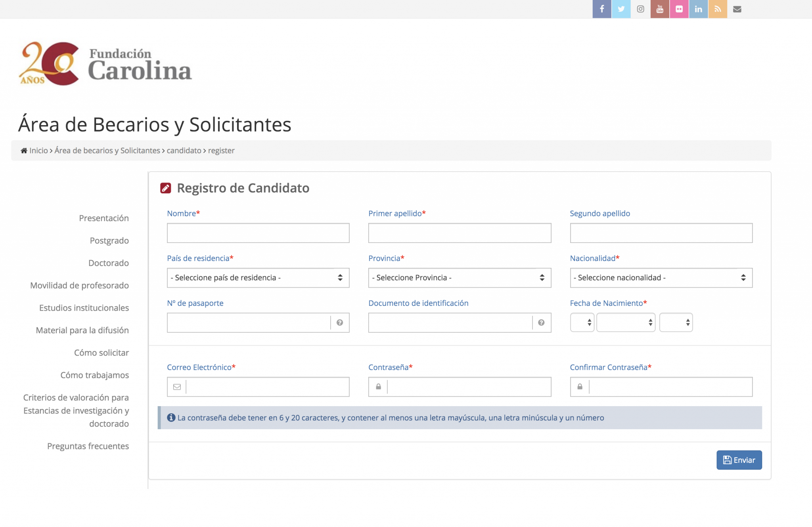Click the RSS feed icon
The image size is (812, 527).
click(718, 9)
